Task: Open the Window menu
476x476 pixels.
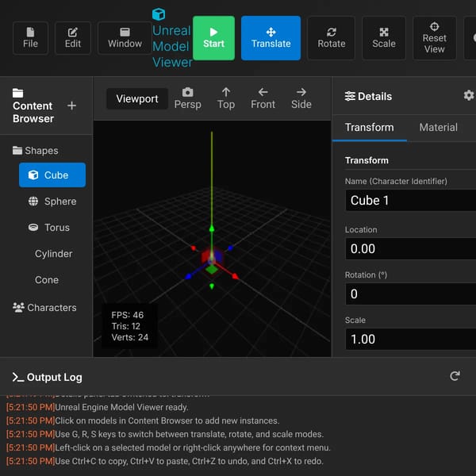Action: point(125,38)
